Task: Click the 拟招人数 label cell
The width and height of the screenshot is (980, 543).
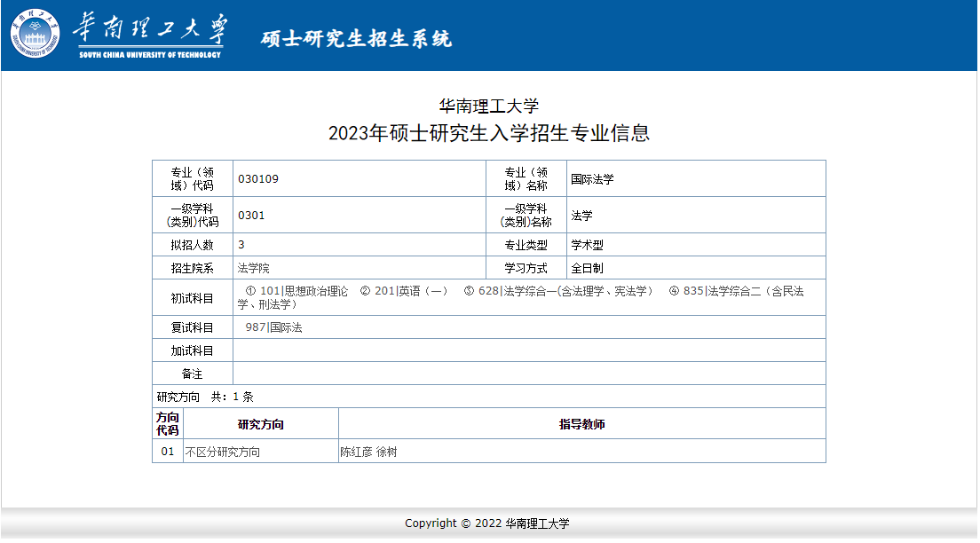Action: [x=193, y=245]
